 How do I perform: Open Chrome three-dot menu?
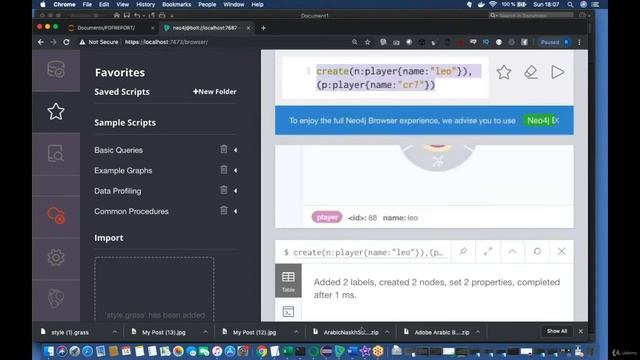point(579,42)
